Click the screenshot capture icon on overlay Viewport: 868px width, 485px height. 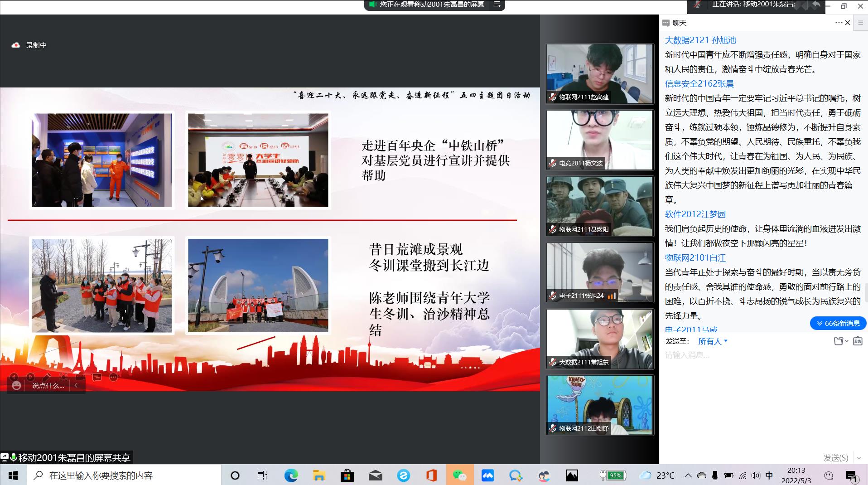[63, 377]
